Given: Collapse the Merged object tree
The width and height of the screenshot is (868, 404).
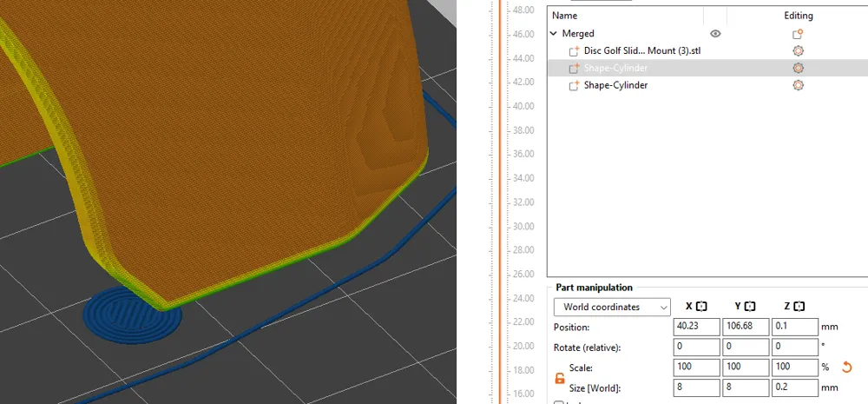Looking at the screenshot, I should click(x=554, y=34).
